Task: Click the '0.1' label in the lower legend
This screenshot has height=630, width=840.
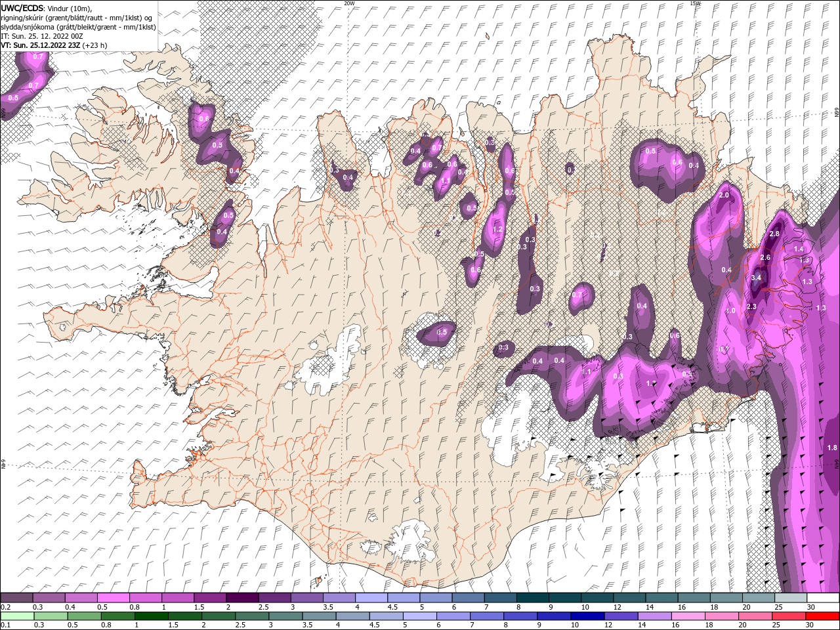Action: [6, 625]
